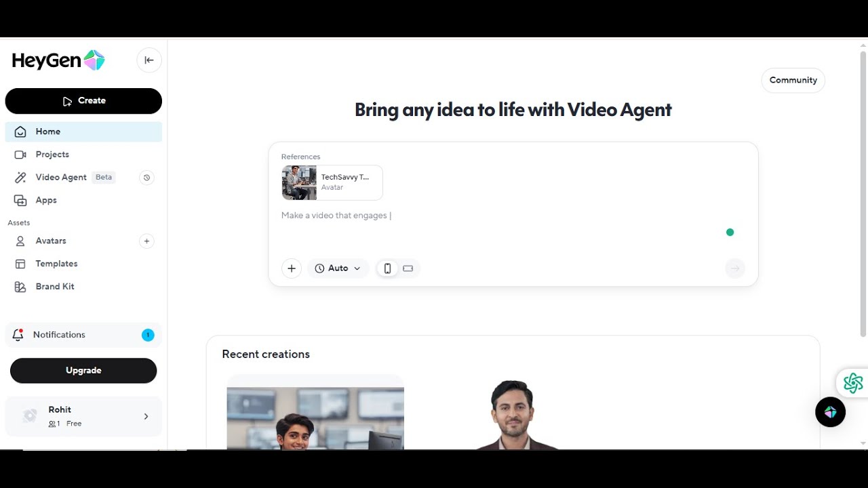Select portrait phone orientation
This screenshot has height=488, width=868.
point(387,268)
